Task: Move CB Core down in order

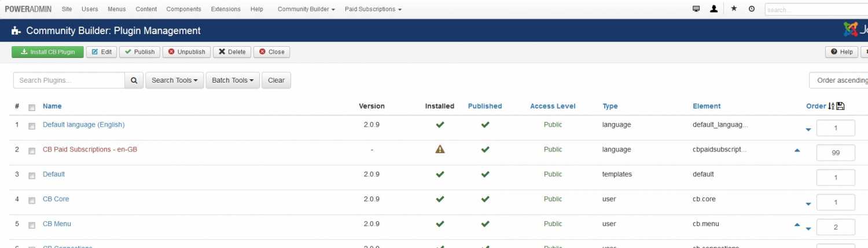Action: (808, 203)
